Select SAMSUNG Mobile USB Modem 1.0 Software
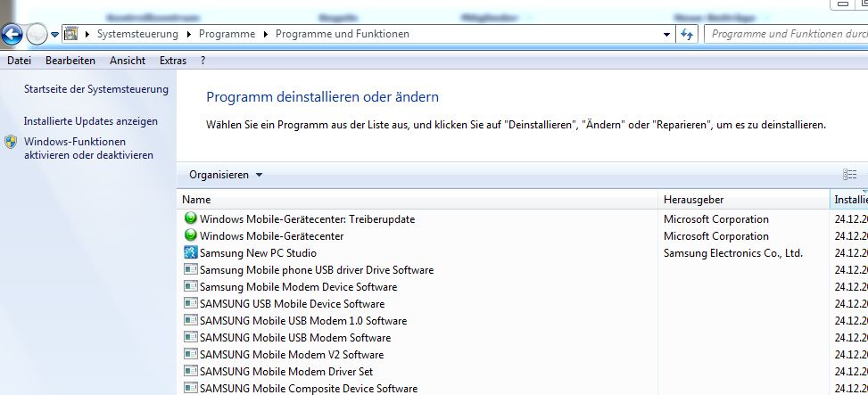 click(x=303, y=321)
